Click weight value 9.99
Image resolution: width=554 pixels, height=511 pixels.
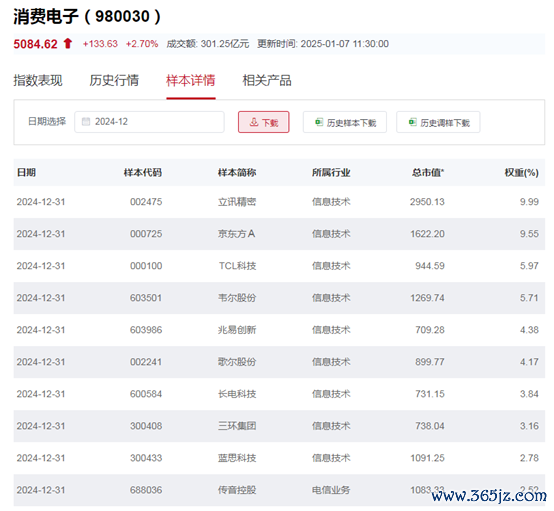(529, 202)
